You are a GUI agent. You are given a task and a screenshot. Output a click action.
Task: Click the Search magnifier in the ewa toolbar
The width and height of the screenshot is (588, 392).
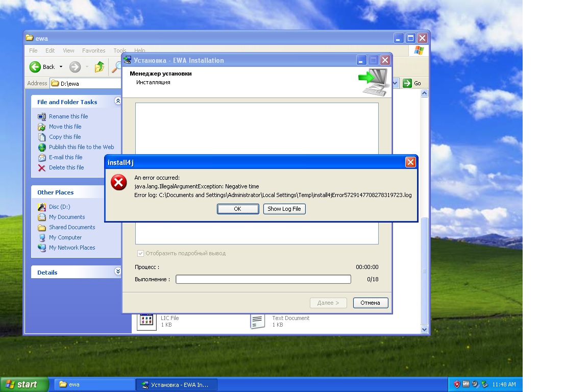[116, 67]
